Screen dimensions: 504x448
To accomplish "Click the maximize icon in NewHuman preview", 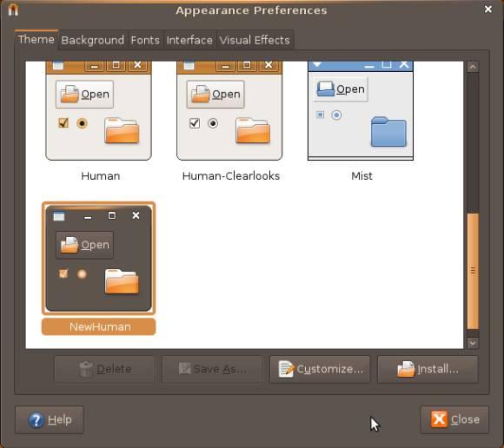I will tap(112, 215).
